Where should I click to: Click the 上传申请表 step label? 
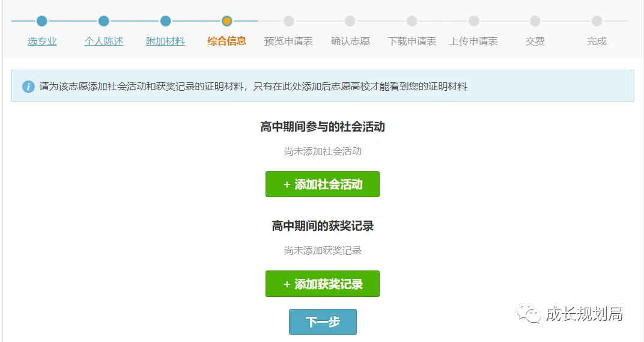point(473,41)
